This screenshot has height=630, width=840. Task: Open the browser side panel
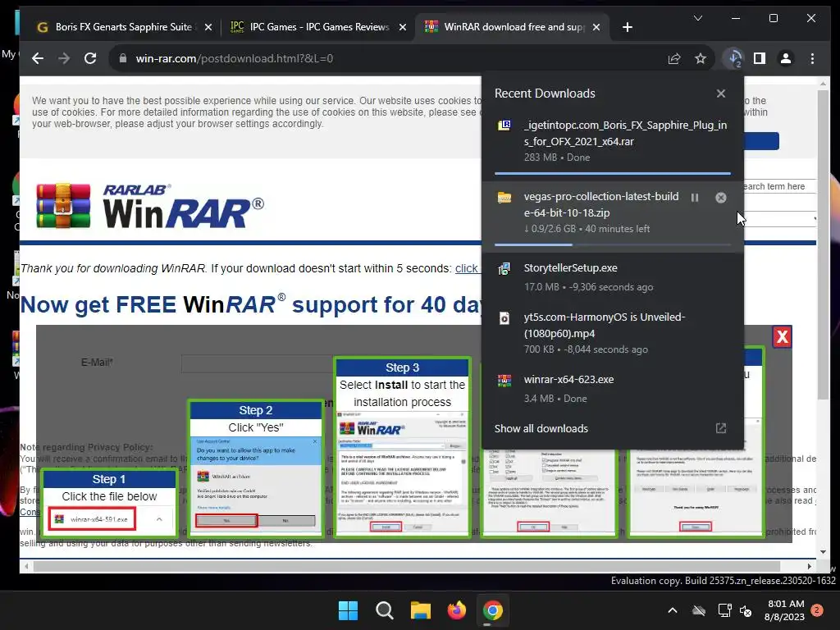760,58
